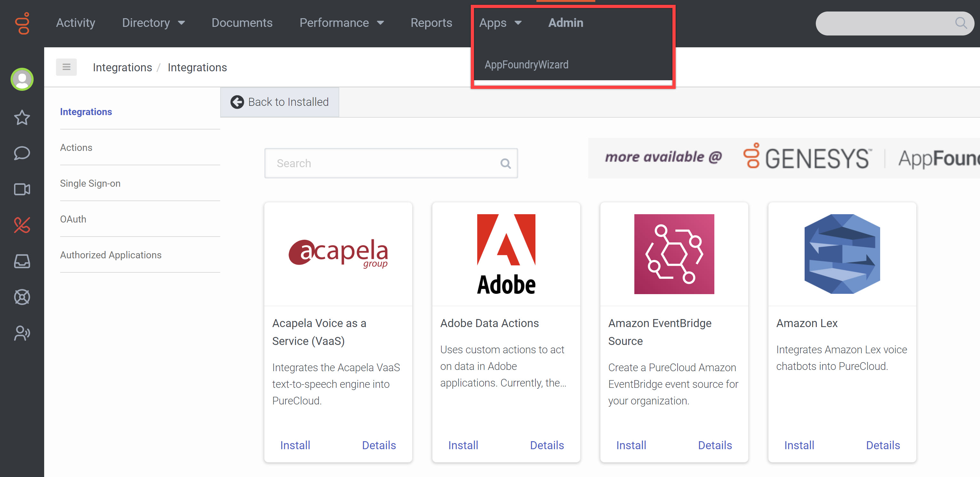Open favorites star icon in sidebar
Viewport: 980px width, 477px height.
[22, 117]
